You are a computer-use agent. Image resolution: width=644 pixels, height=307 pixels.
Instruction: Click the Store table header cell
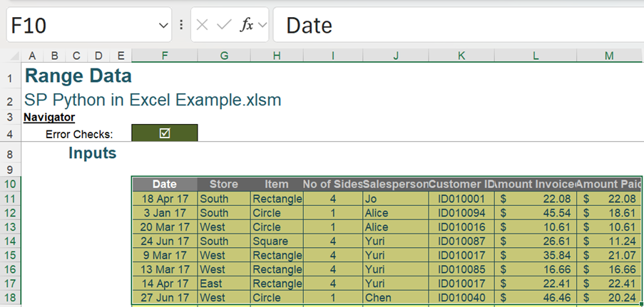(x=224, y=184)
